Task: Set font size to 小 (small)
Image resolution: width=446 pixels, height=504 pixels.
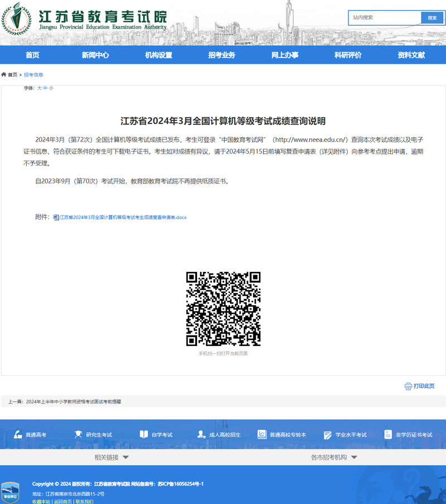Action: (51, 88)
